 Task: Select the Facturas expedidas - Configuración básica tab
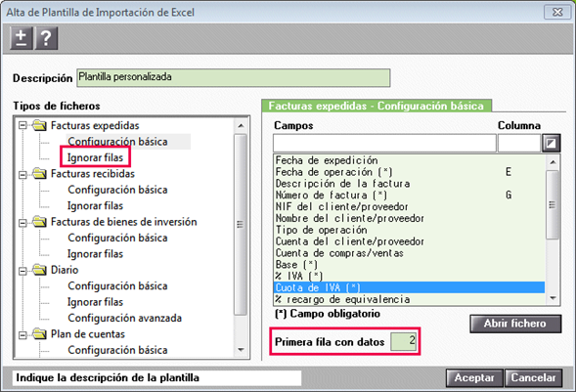pyautogui.click(x=377, y=106)
